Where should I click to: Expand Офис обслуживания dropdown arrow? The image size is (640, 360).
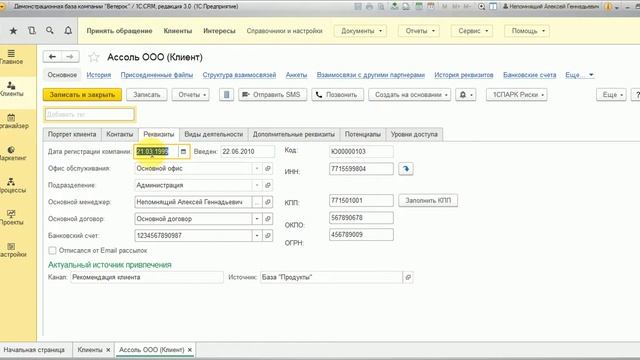(x=257, y=168)
